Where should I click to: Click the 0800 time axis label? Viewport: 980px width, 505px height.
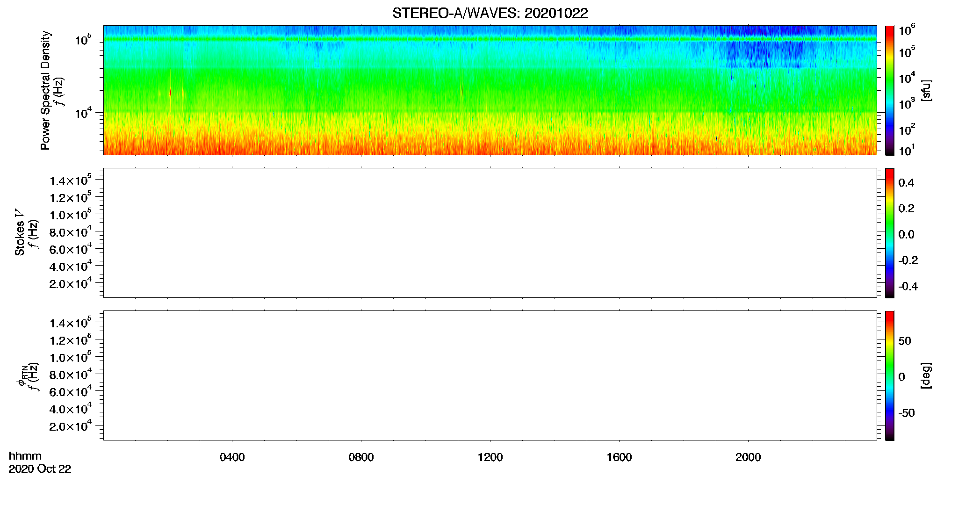[361, 457]
